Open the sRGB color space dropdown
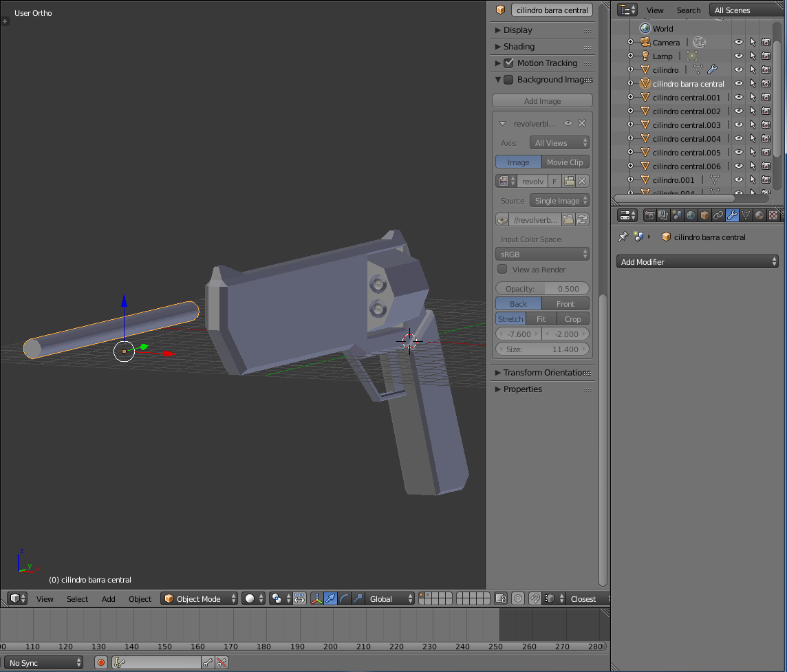 pyautogui.click(x=542, y=254)
